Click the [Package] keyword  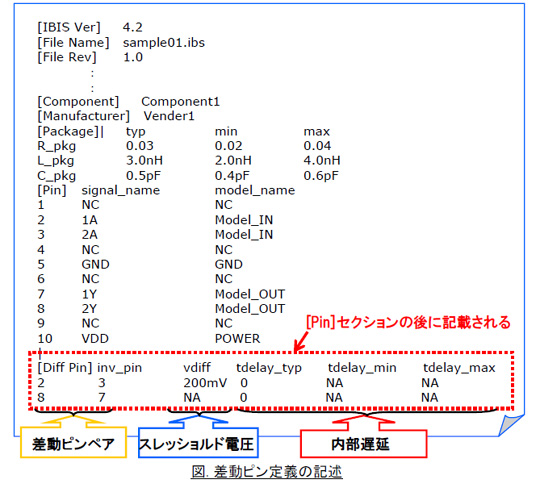point(69,131)
